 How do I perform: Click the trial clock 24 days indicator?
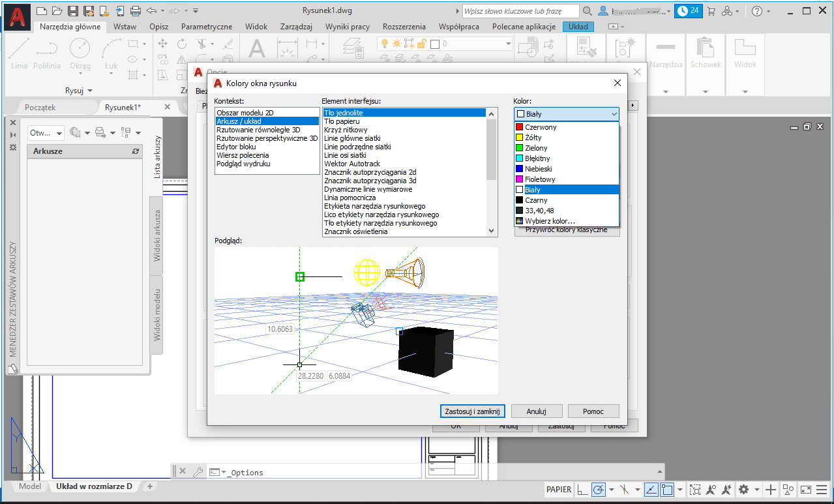click(689, 11)
